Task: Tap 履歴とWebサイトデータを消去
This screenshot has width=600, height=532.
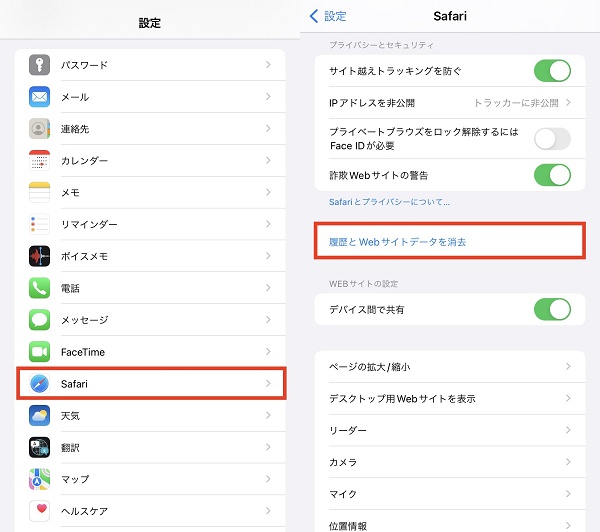Action: tap(398, 242)
